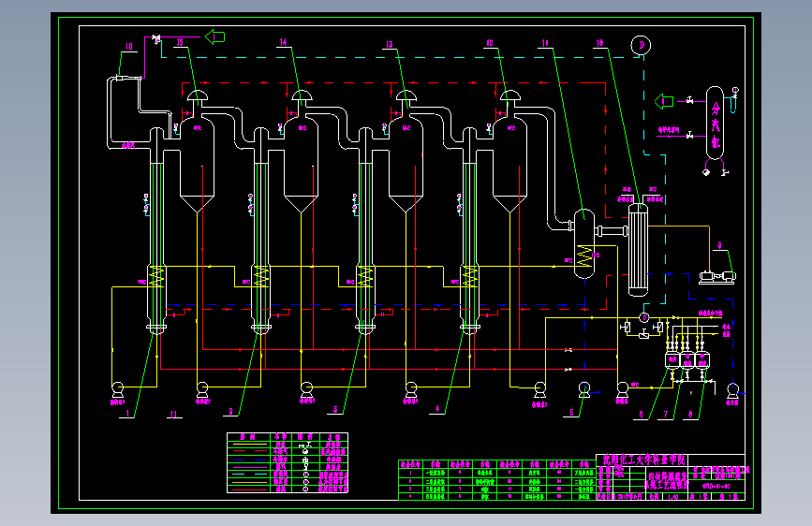The image size is (812, 526).
Task: Select the far-left feed pump symbol
Action: coord(118,388)
